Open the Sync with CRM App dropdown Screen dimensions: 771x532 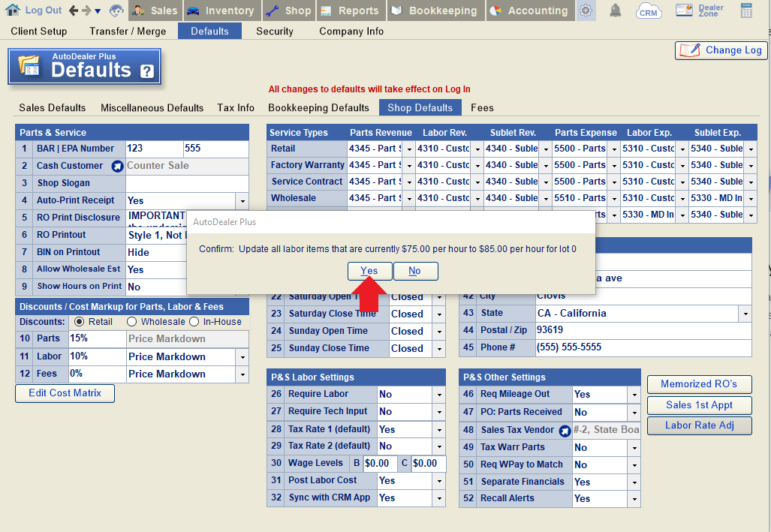(x=439, y=498)
